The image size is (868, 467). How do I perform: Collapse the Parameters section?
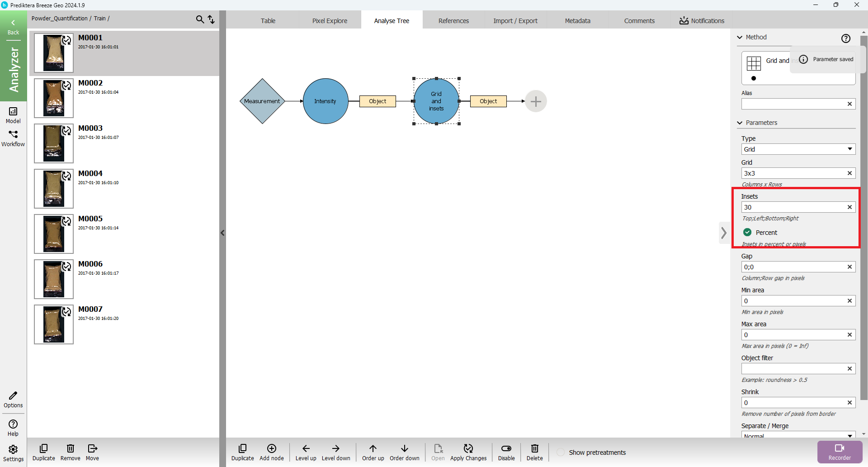tap(740, 123)
